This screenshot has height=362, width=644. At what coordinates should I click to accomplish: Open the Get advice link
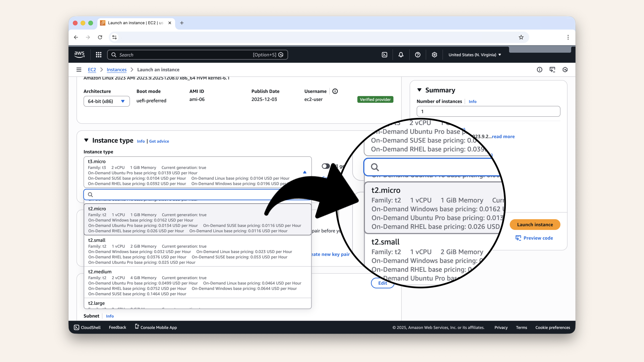(159, 141)
